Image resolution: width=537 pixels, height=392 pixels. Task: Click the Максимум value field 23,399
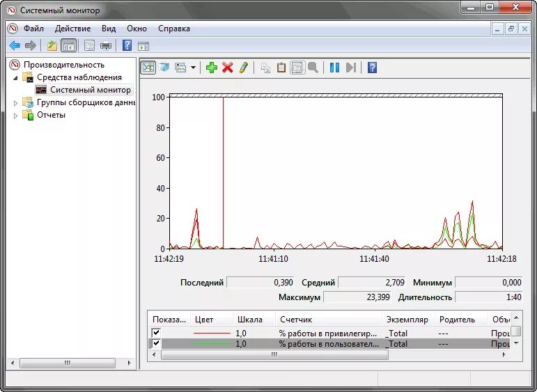click(357, 297)
